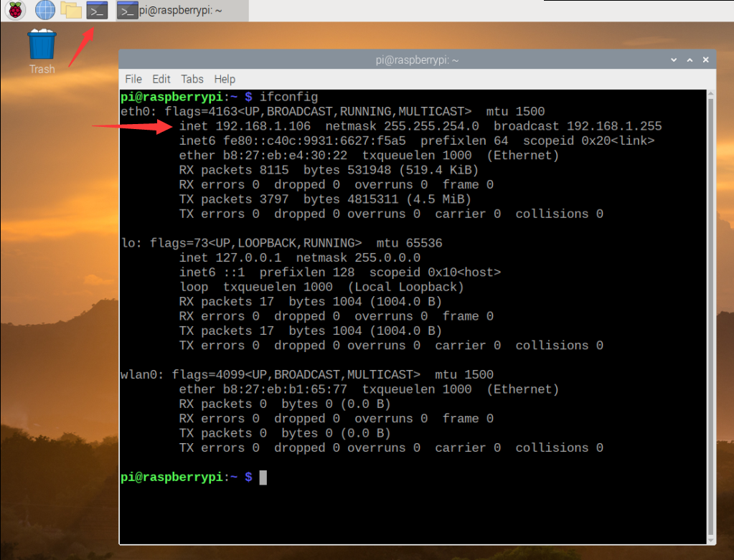Click the bytes 531948 (519.4 KiB) text

(390, 170)
